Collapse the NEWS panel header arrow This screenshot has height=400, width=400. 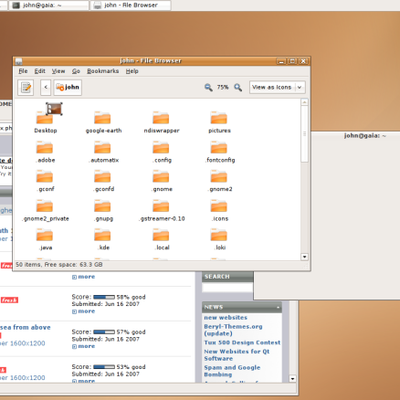coord(278,307)
